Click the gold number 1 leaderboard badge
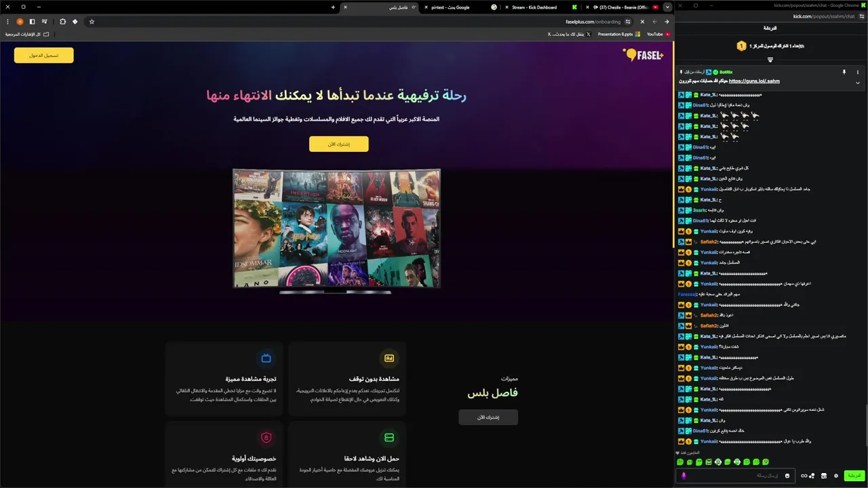 click(x=742, y=46)
